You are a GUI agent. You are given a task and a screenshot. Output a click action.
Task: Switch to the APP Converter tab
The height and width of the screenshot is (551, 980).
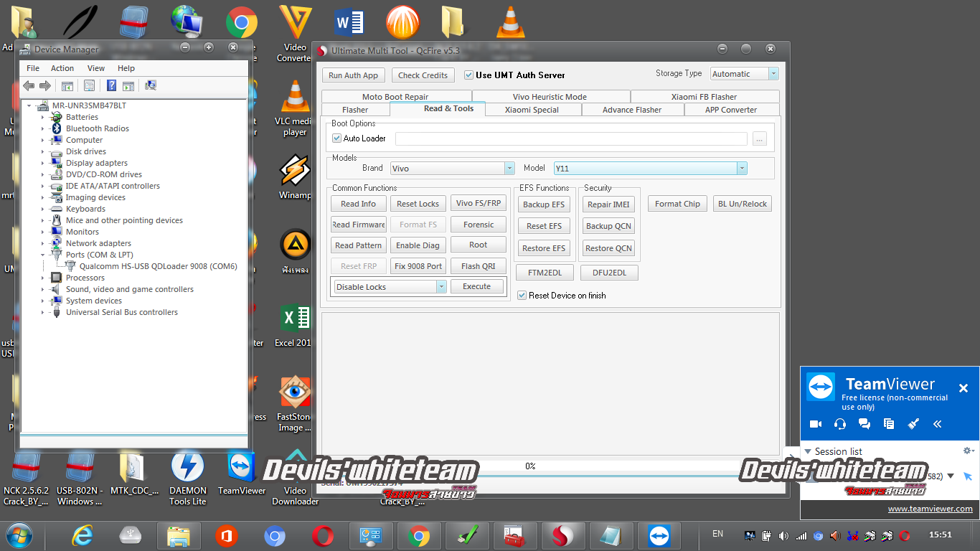point(731,110)
